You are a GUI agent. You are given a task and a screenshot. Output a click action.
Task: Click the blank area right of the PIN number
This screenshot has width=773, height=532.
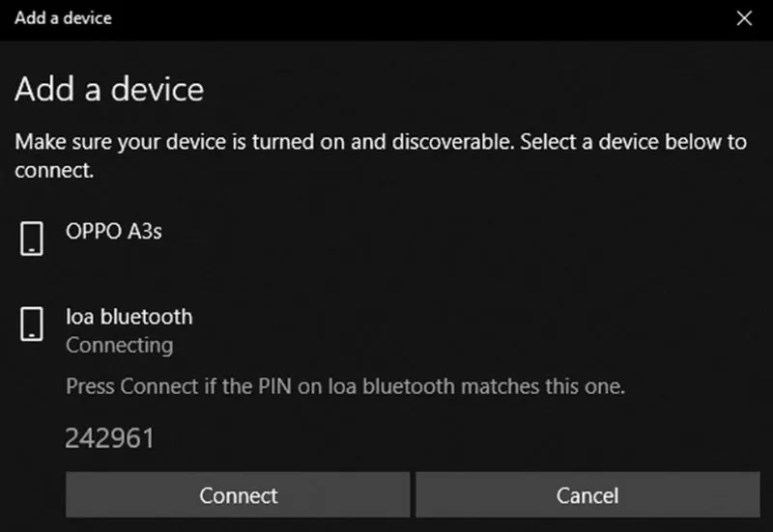click(x=435, y=438)
